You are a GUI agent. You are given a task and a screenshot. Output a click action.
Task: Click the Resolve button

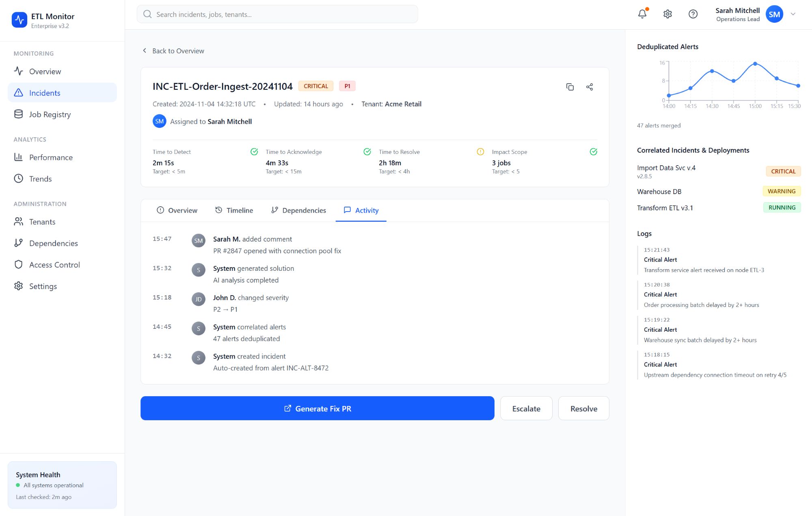[583, 408]
